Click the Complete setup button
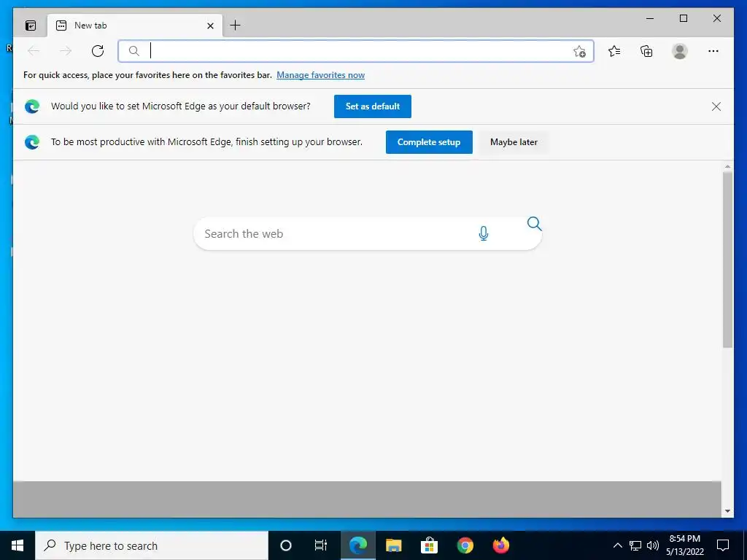 (429, 142)
